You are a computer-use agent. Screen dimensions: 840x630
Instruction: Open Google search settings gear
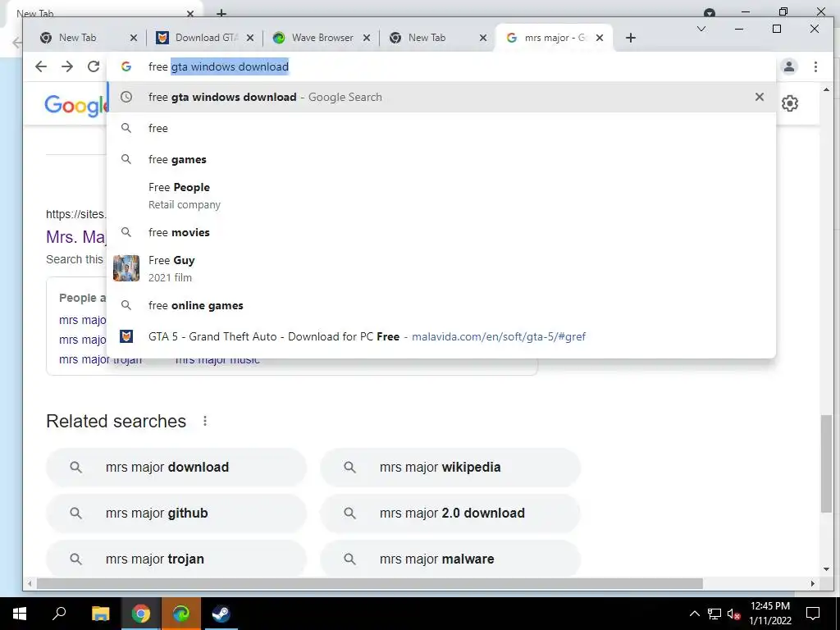[x=790, y=103]
